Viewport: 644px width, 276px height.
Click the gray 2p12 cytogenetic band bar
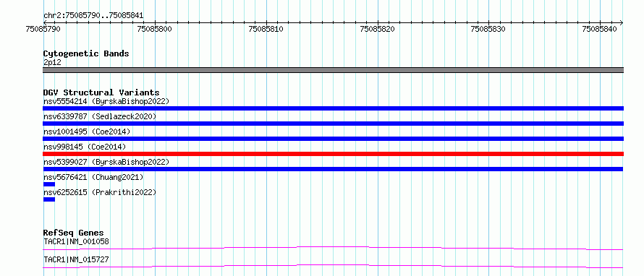tap(333, 70)
